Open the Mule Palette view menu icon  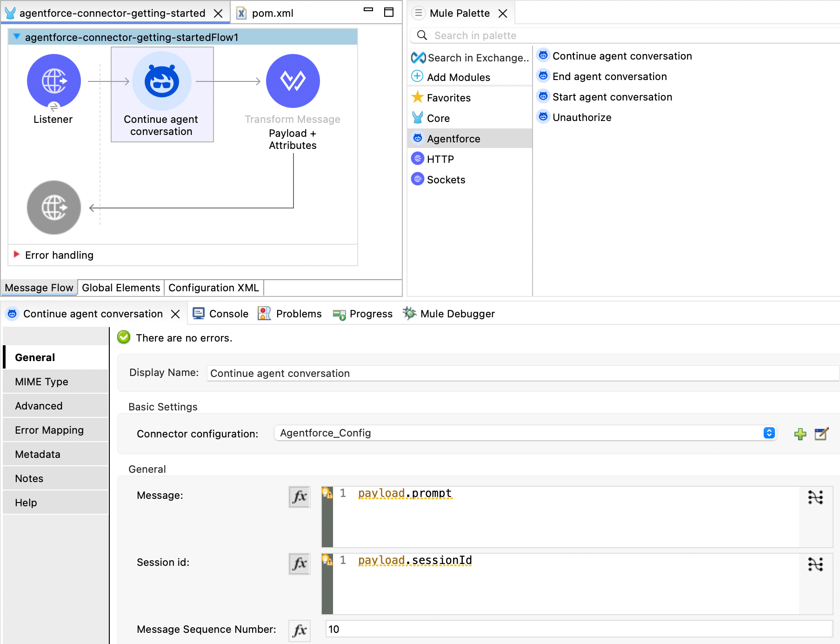click(x=419, y=13)
